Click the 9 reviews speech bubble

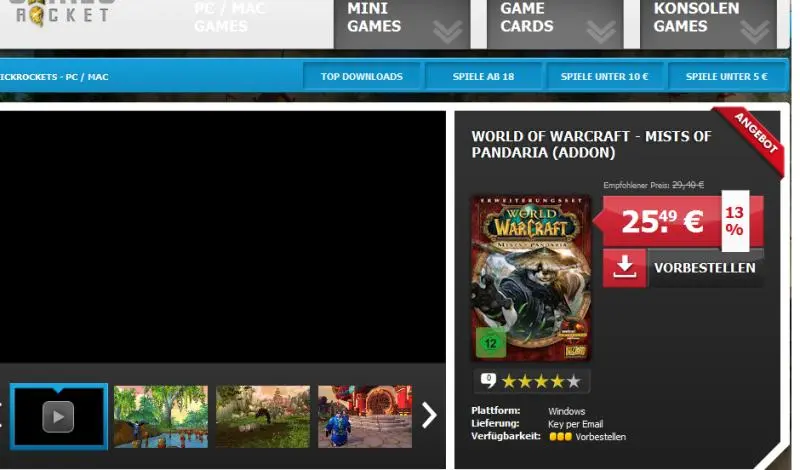488,380
